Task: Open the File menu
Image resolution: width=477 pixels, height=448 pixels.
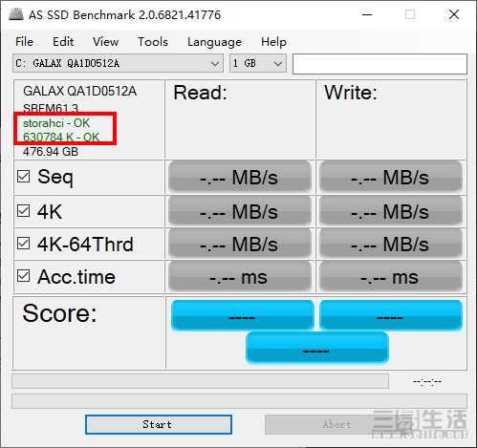Action: coord(24,42)
